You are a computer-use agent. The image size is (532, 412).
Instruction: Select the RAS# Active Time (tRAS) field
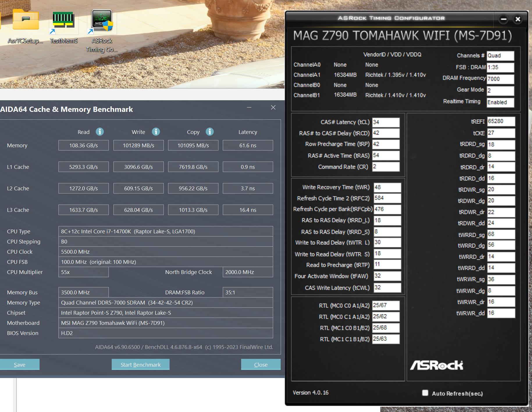pos(386,155)
